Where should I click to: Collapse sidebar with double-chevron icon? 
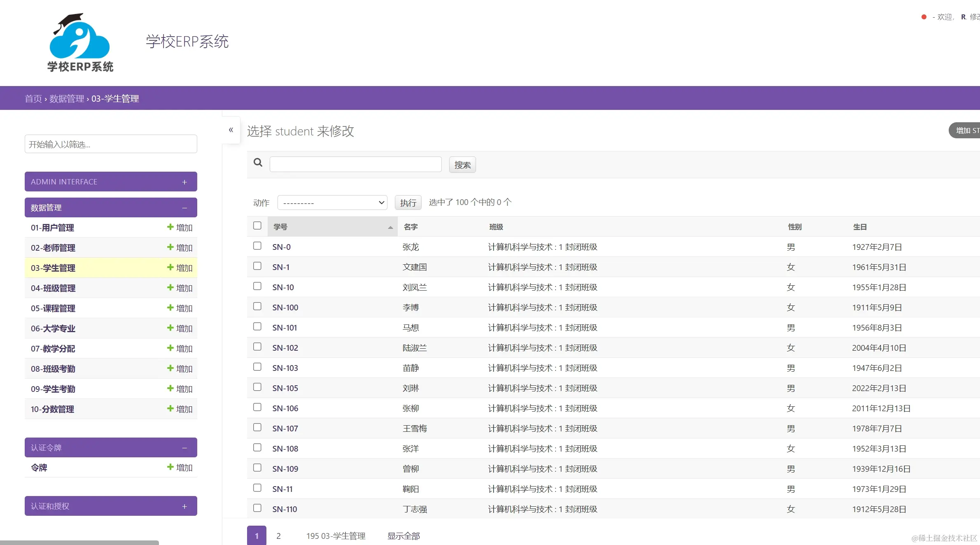231,130
